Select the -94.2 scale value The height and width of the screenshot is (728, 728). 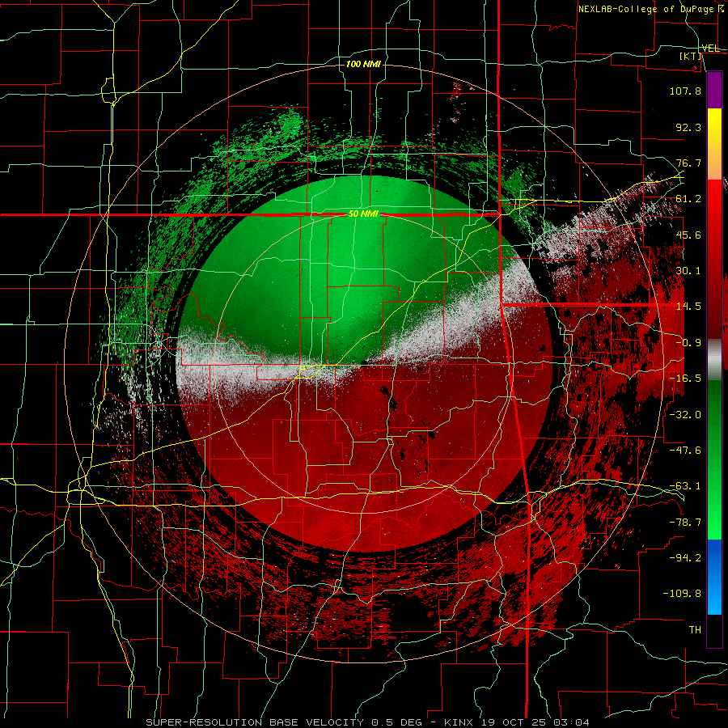[685, 558]
